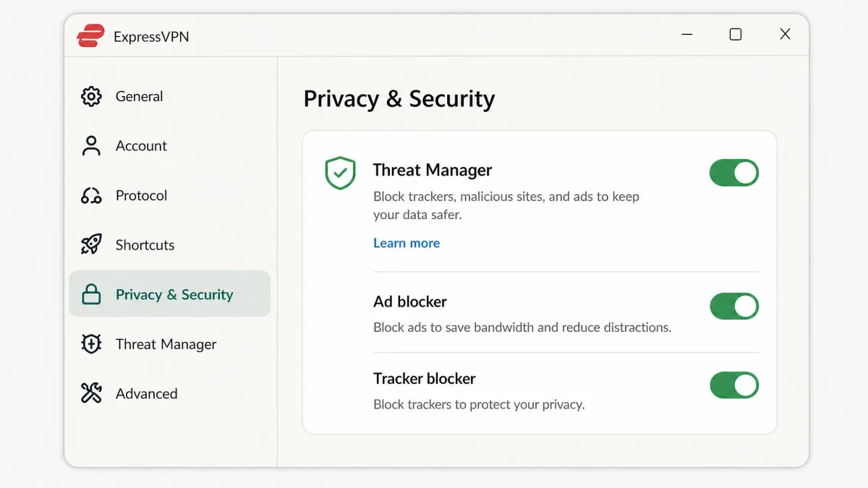
Task: Click the ExpressVPN title text
Action: tap(151, 36)
